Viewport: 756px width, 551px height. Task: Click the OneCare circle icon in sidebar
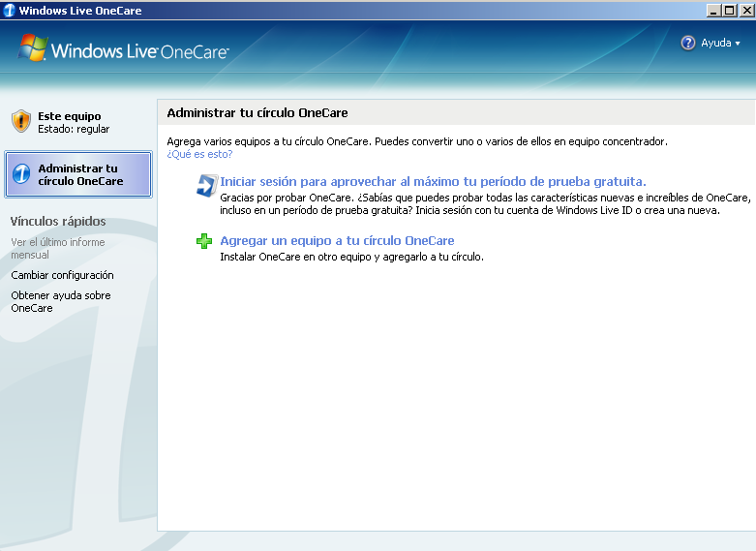pos(21,173)
